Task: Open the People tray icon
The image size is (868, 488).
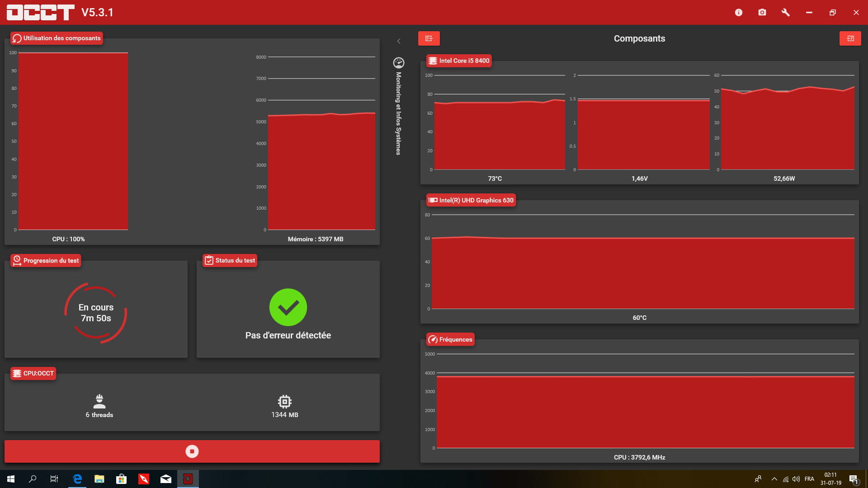Action: tap(758, 479)
